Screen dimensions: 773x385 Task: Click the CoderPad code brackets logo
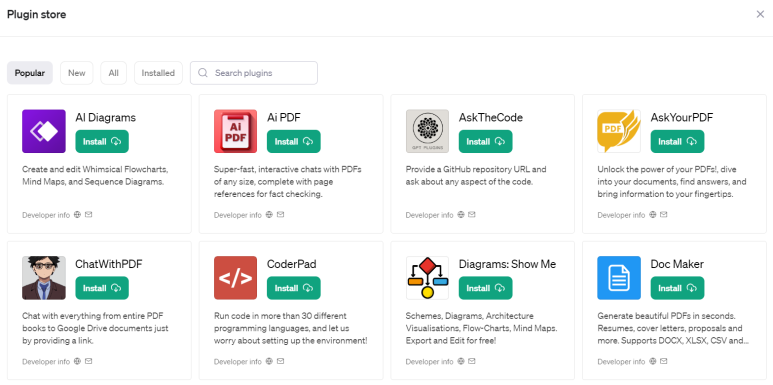pos(236,278)
